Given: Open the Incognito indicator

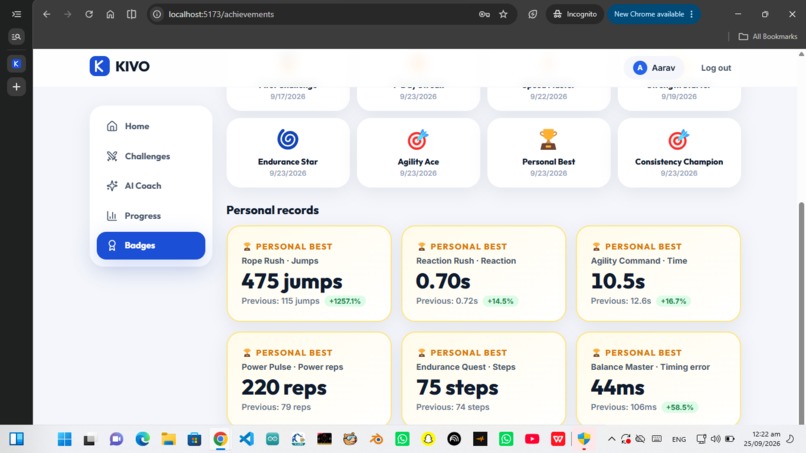Looking at the screenshot, I should coord(575,14).
